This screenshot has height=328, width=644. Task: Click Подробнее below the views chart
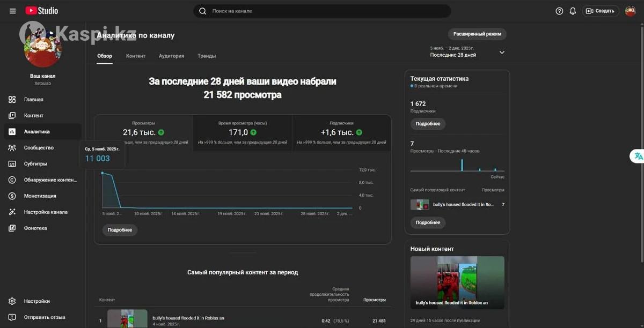[x=120, y=230]
